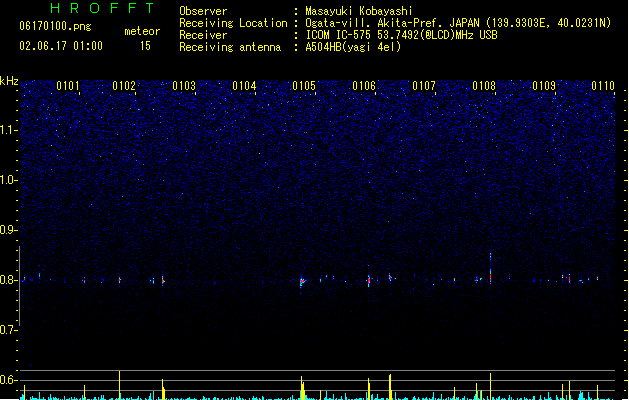Click time marker 0103
629x400 pixels.
(x=184, y=86)
